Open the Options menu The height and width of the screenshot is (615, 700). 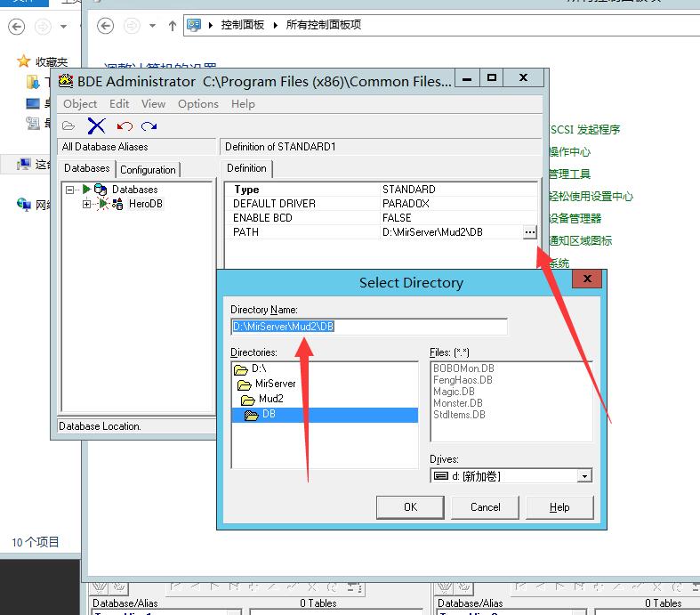tap(197, 104)
